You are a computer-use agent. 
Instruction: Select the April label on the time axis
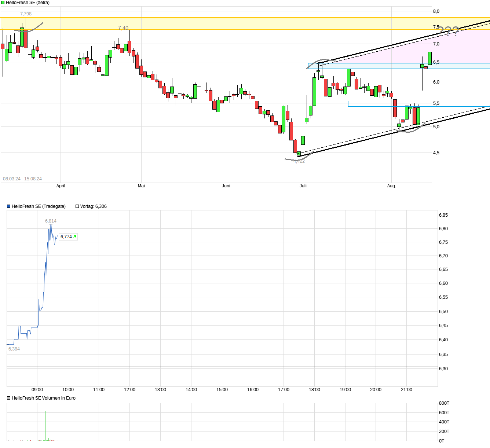(61, 186)
